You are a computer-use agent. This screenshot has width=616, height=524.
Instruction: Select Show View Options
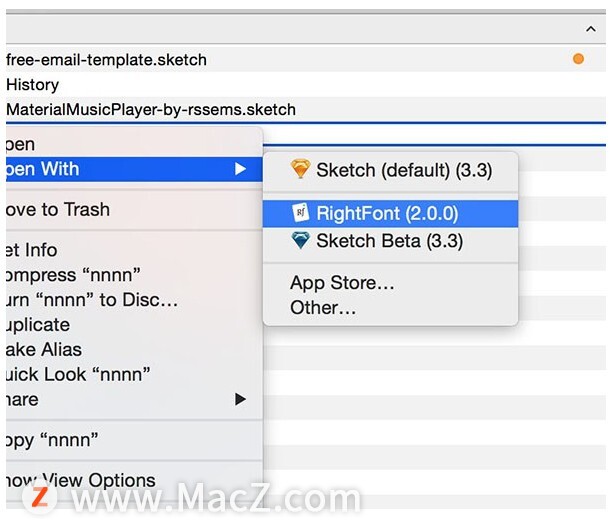(x=134, y=480)
